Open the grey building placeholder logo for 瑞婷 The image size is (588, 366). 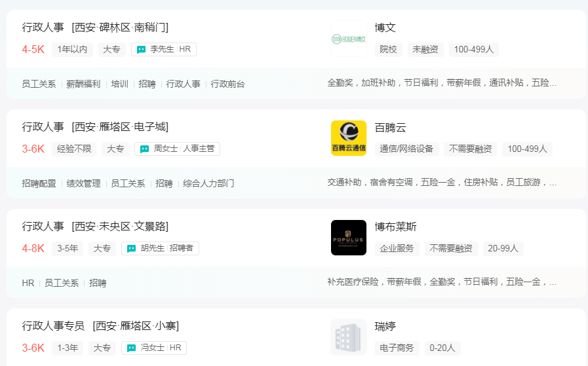[x=349, y=337]
